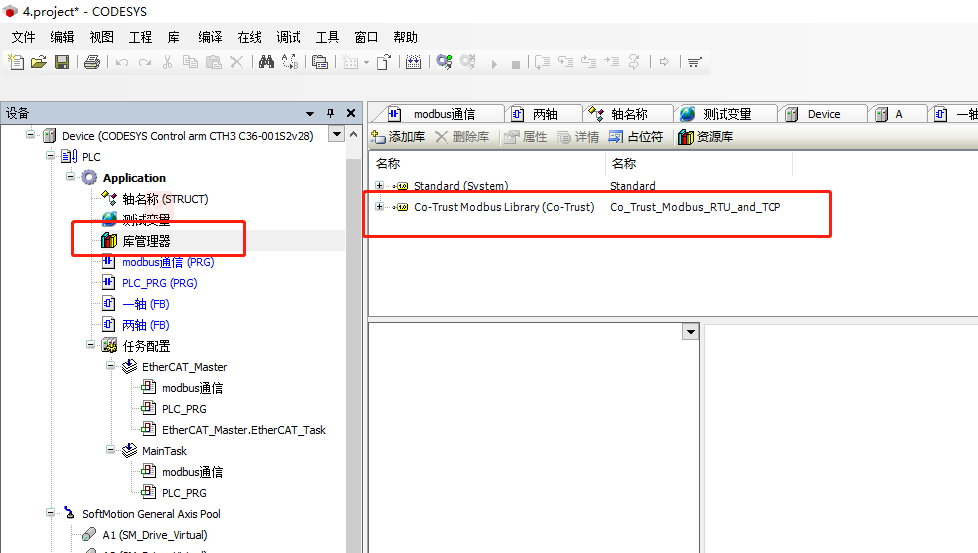Screen dimensions: 978x553
Task: Click the Print toolbar icon
Action: click(92, 62)
